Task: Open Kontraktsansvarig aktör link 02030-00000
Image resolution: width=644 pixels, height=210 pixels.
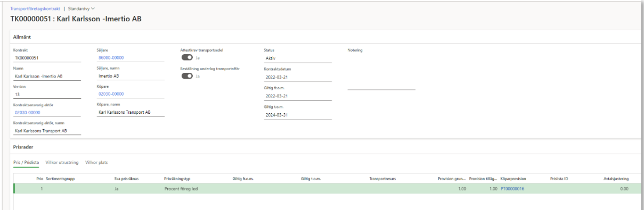Action: pyautogui.click(x=28, y=112)
